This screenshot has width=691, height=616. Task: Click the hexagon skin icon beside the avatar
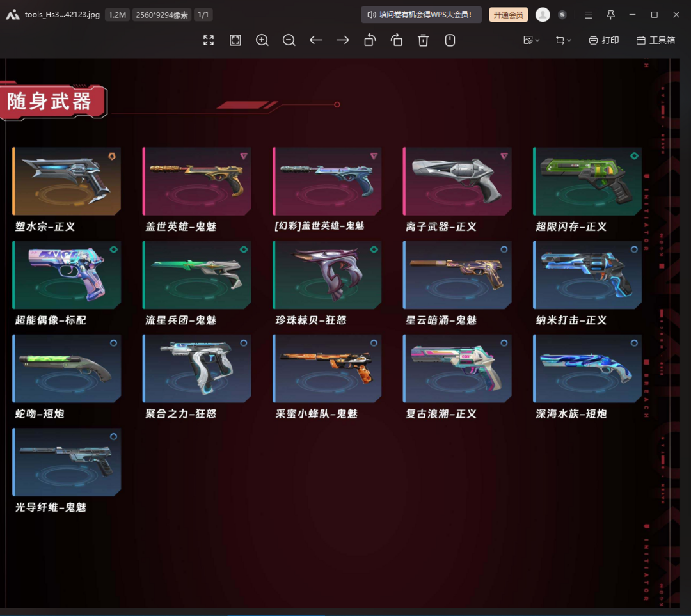[x=562, y=15]
